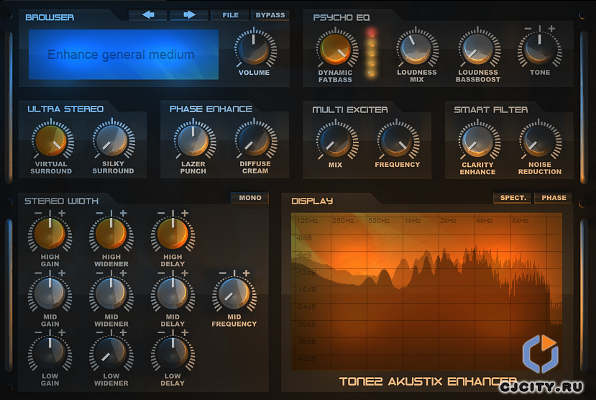596x400 pixels.
Task: Click the TONE2 AKUSTIX ENHANCER title
Action: pyautogui.click(x=428, y=381)
